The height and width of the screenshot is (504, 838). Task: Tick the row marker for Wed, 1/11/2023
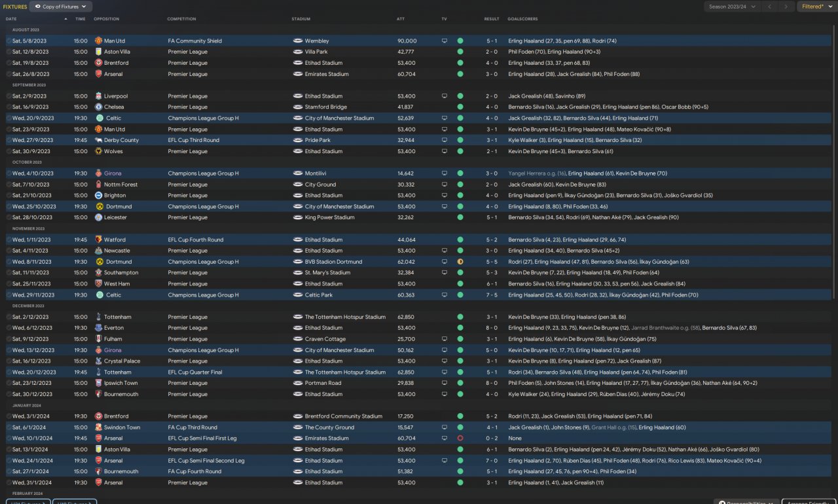[x=9, y=240]
